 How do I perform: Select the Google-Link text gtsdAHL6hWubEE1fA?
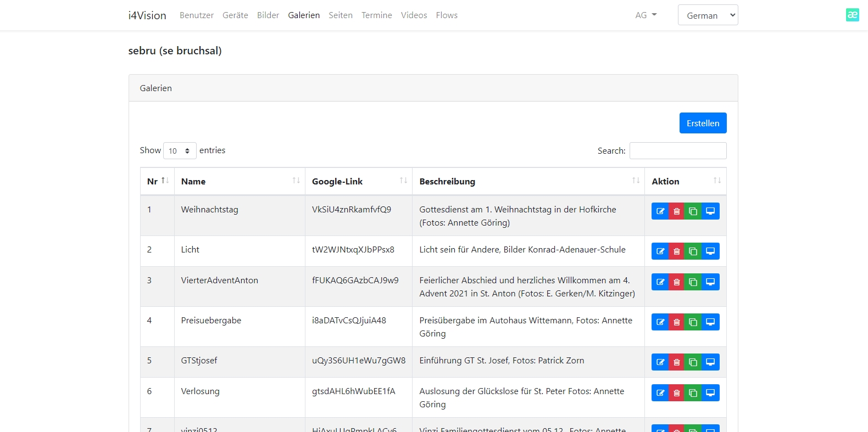pos(354,391)
